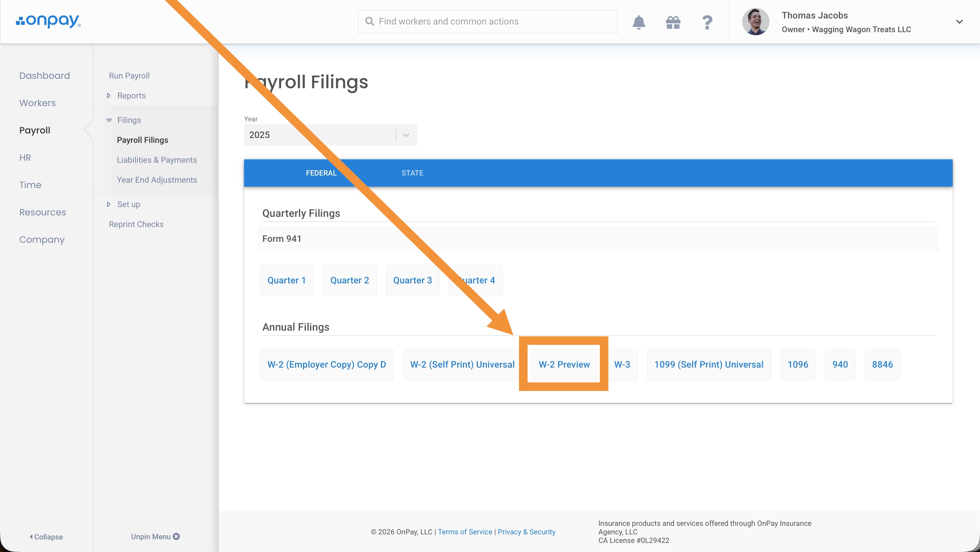The image size is (980, 552).
Task: Switch to the STATE tab
Action: point(412,173)
